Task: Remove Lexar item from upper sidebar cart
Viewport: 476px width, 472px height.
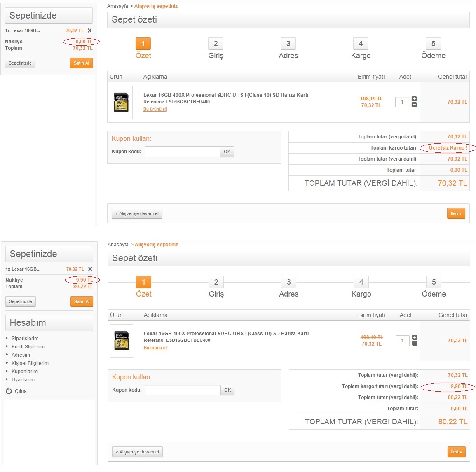Action: [x=89, y=30]
